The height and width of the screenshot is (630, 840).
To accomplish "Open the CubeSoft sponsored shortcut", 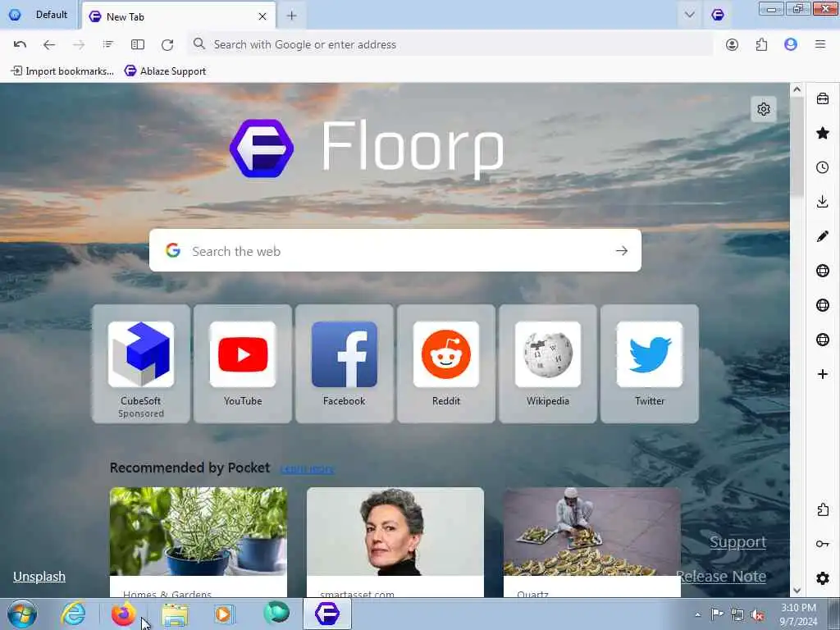I will [141, 363].
